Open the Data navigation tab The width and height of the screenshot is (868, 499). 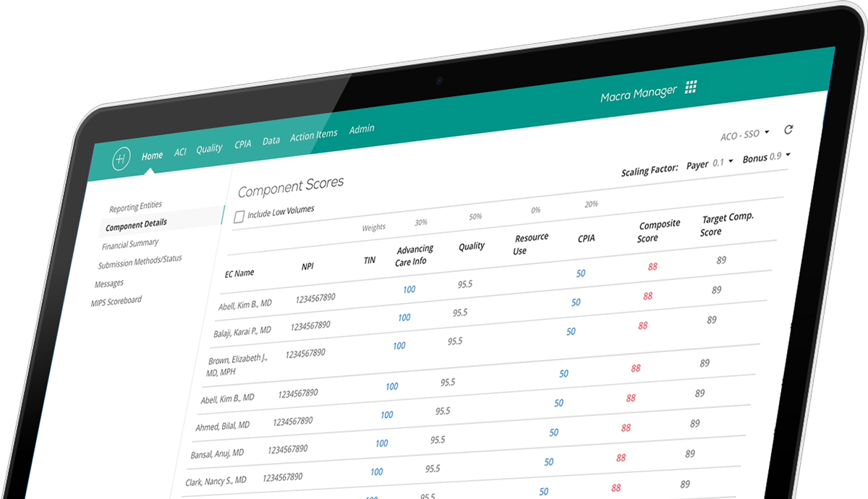(271, 141)
